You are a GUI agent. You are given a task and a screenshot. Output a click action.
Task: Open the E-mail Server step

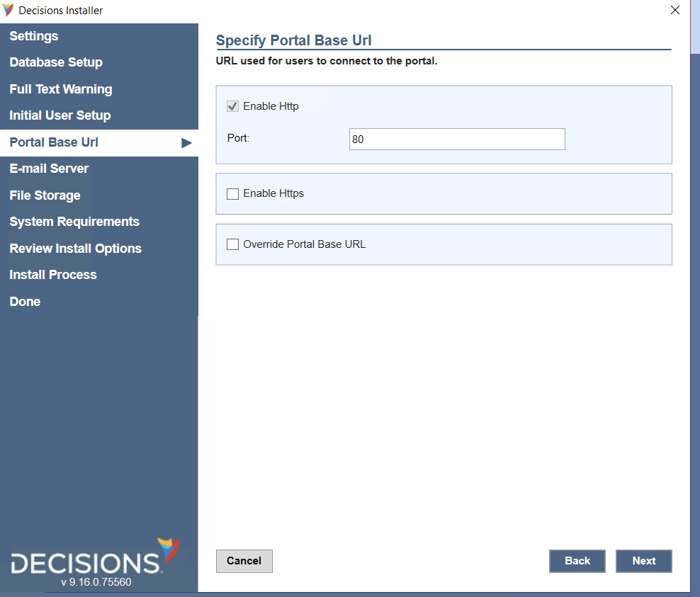point(50,169)
